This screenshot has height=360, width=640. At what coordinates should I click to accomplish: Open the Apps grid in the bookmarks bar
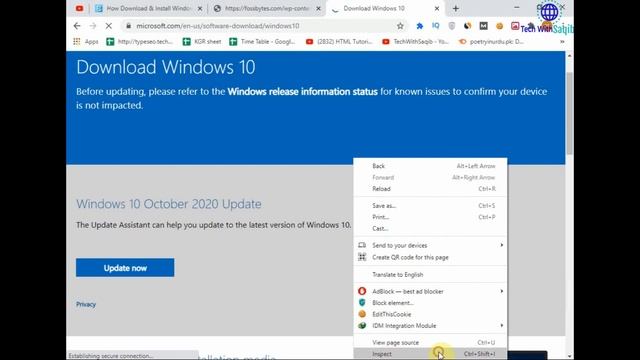pos(86,41)
